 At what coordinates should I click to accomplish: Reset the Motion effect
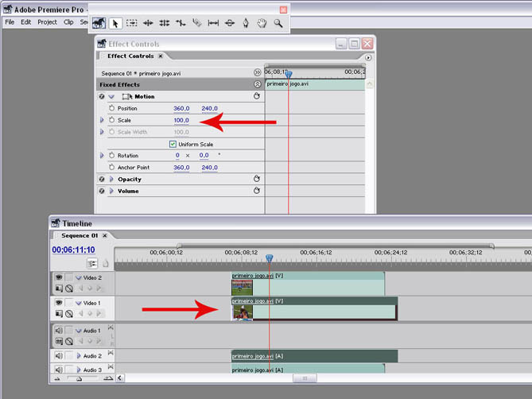[257, 96]
